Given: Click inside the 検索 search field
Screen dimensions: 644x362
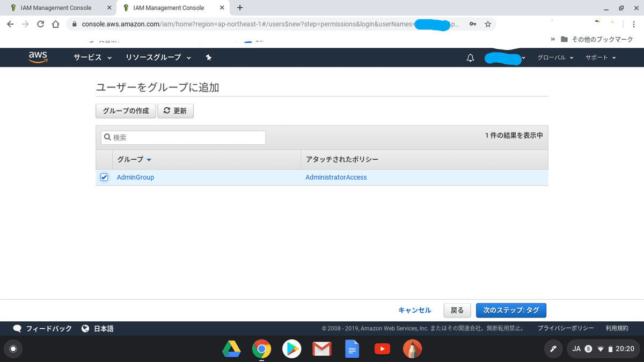Looking at the screenshot, I should point(182,137).
